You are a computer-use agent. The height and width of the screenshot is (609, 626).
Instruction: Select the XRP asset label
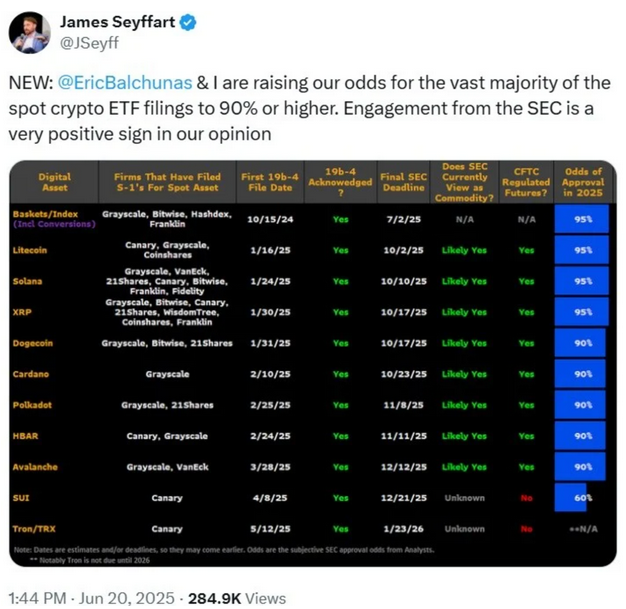pyautogui.click(x=22, y=312)
